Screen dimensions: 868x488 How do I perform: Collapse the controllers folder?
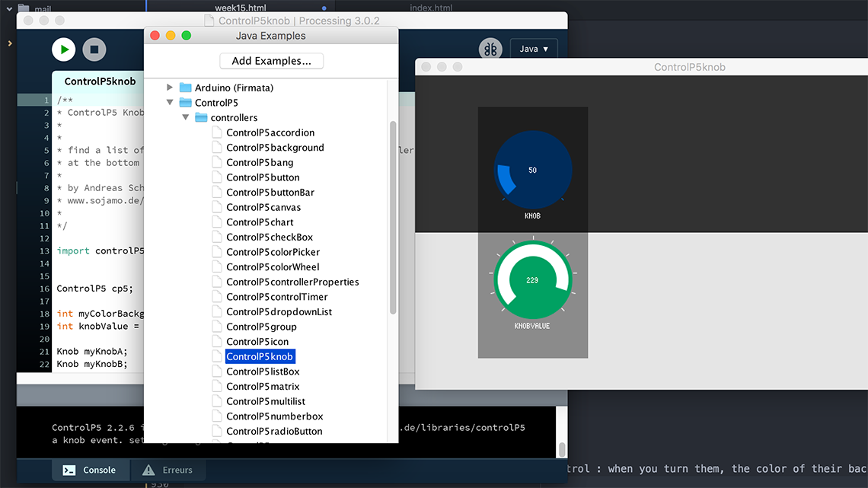pyautogui.click(x=186, y=117)
